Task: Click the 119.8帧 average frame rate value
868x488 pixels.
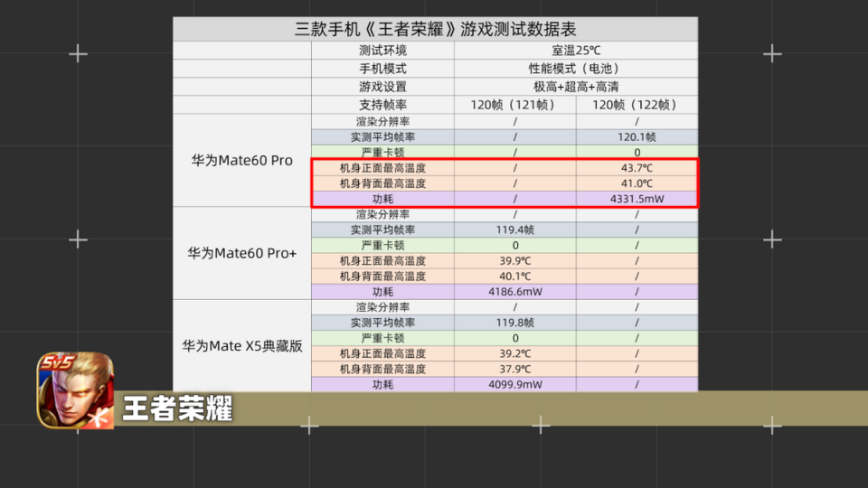Action: pos(514,324)
